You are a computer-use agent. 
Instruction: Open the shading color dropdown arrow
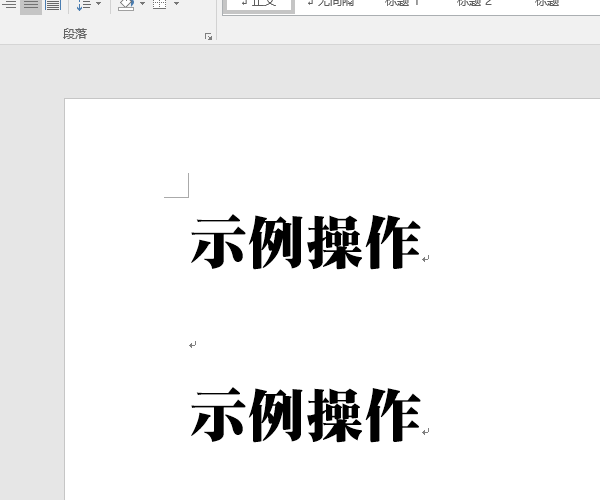142,4
